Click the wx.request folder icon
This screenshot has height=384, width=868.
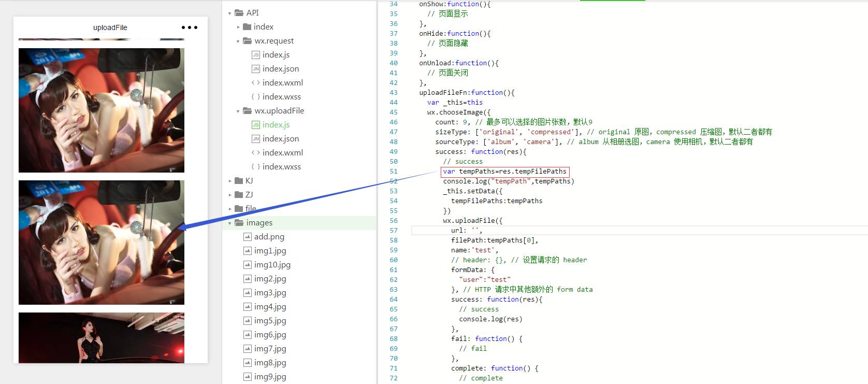coord(248,40)
